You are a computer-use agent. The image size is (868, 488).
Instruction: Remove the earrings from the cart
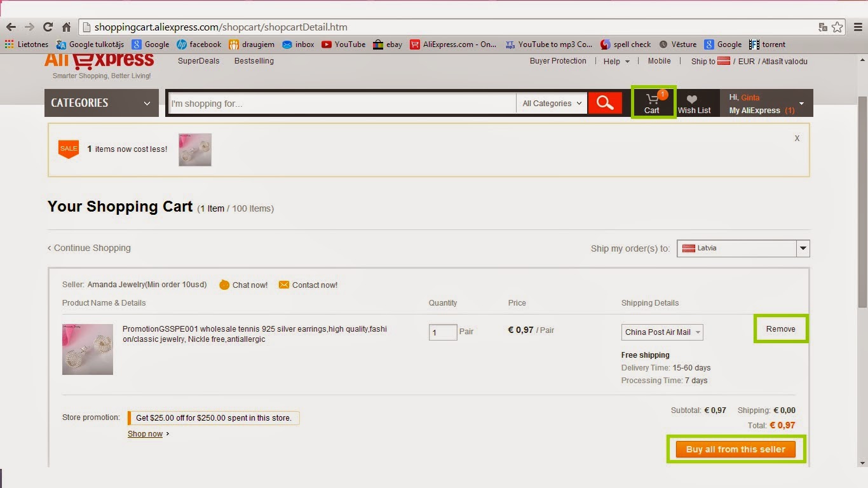pos(781,329)
